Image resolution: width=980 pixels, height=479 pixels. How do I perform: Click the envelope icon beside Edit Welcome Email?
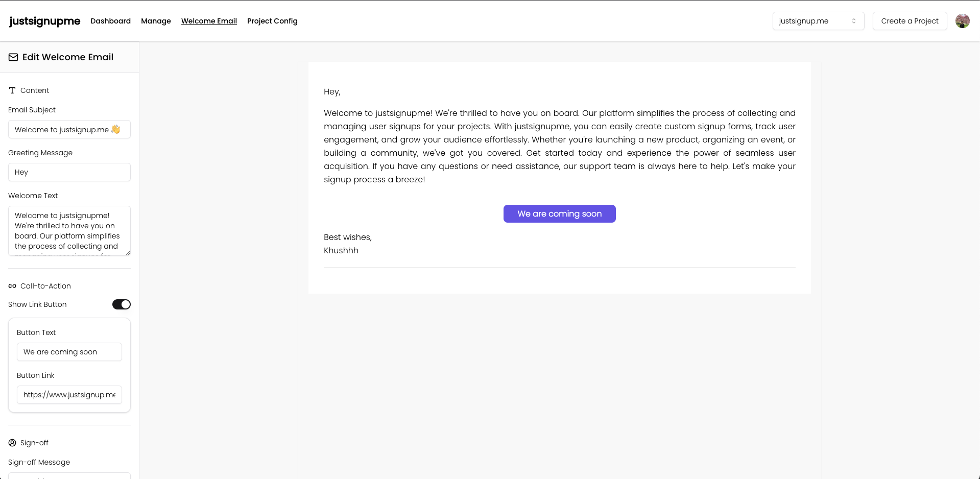tap(13, 57)
